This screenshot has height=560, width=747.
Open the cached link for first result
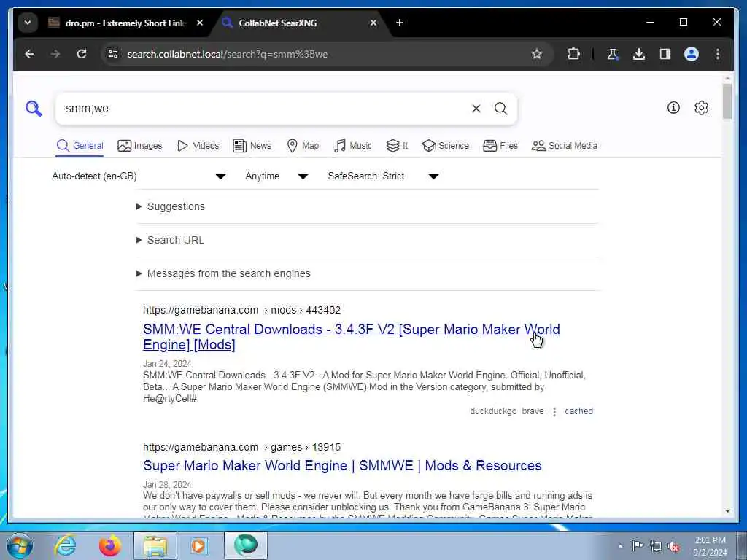(x=578, y=411)
